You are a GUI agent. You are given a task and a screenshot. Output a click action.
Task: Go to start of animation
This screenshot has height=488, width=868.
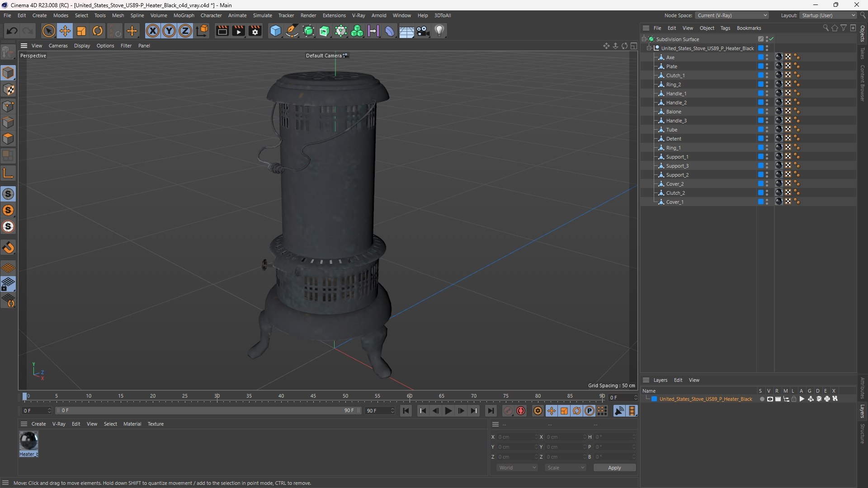coord(406,411)
